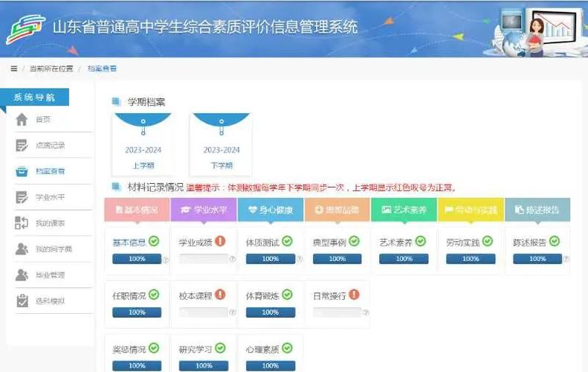588x372 pixels.
Task: Click green check beside 陈述报告 item
Action: pos(555,241)
